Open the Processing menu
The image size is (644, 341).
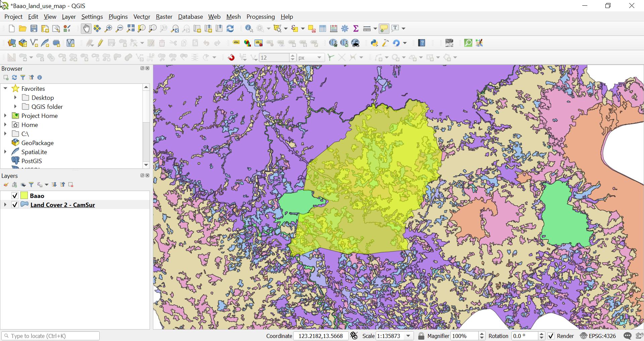click(x=261, y=17)
